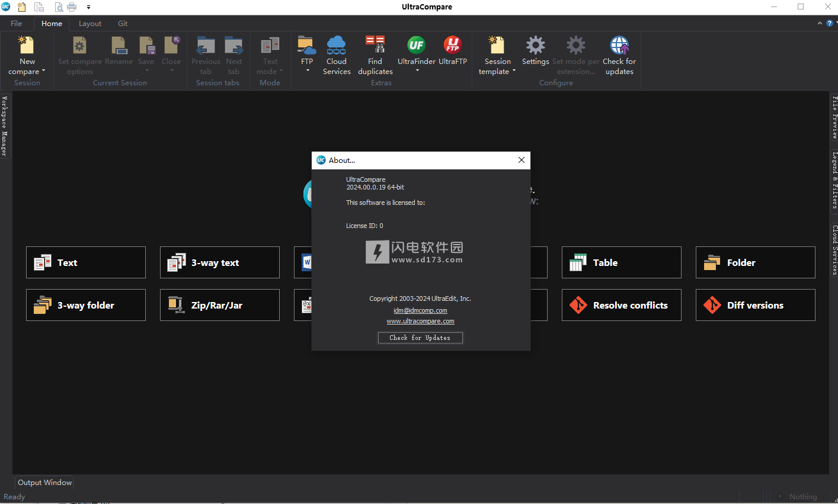838x504 pixels.
Task: Click the New compare ribbon icon
Action: pos(27,45)
